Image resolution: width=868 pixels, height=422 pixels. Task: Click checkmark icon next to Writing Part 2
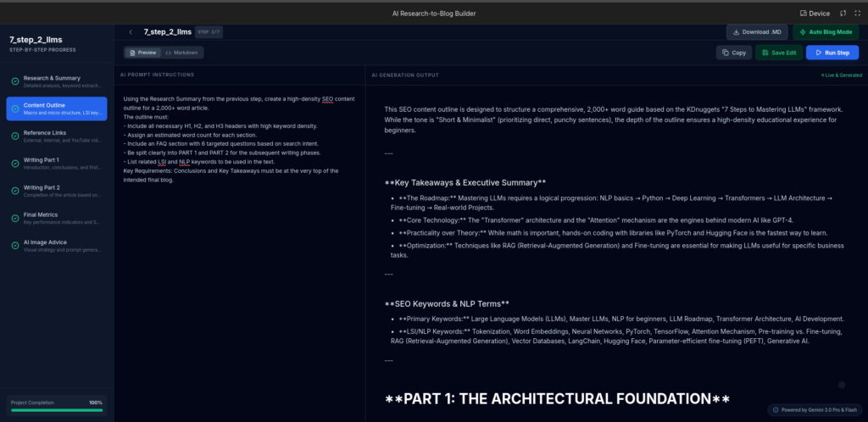15,191
